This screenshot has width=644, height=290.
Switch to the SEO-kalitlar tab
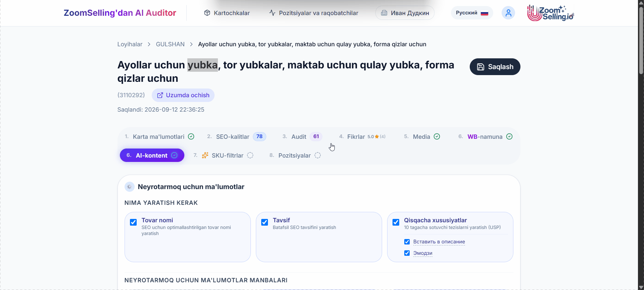pyautogui.click(x=236, y=136)
